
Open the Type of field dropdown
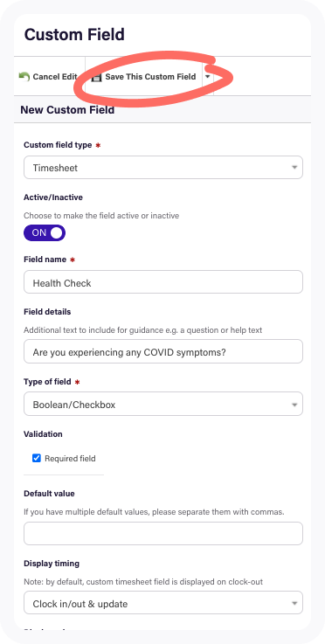(x=163, y=405)
